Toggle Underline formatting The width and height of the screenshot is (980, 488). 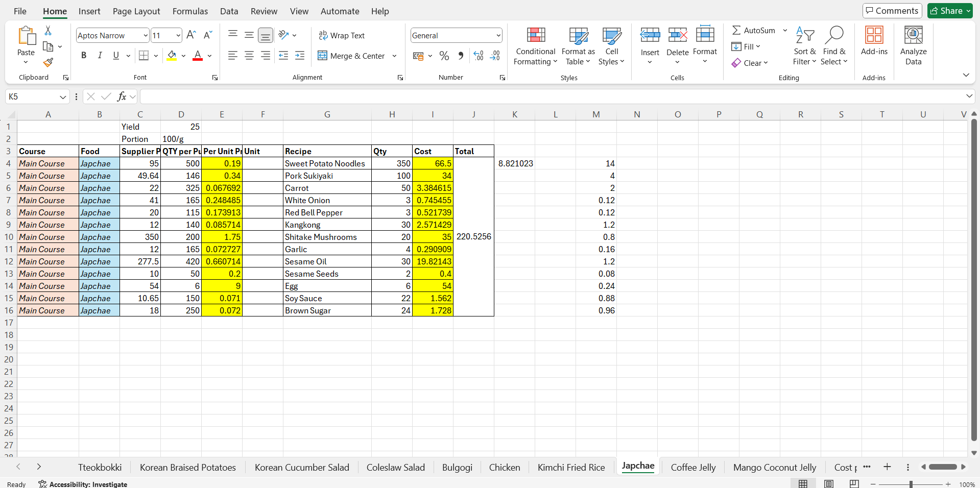116,56
